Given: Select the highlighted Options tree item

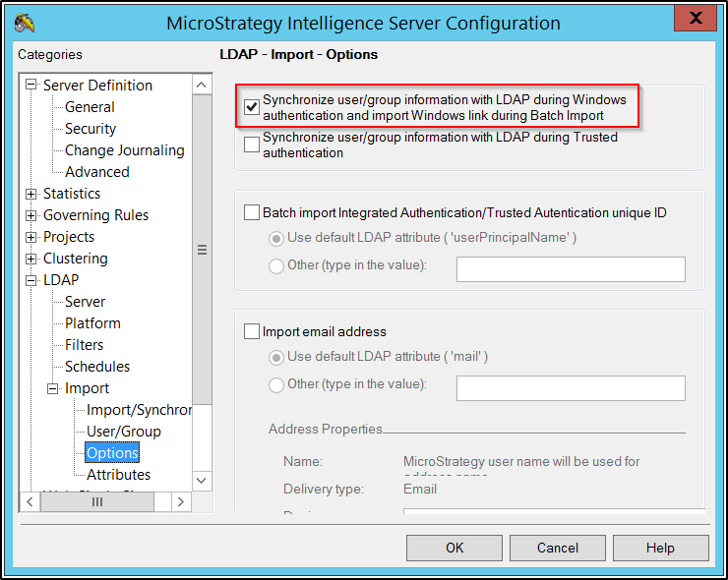Looking at the screenshot, I should (112, 453).
